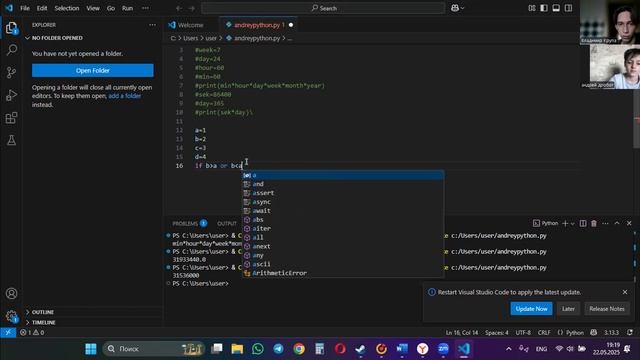Open notifications bell in status bar
The height and width of the screenshot is (360, 640).
tap(630, 333)
